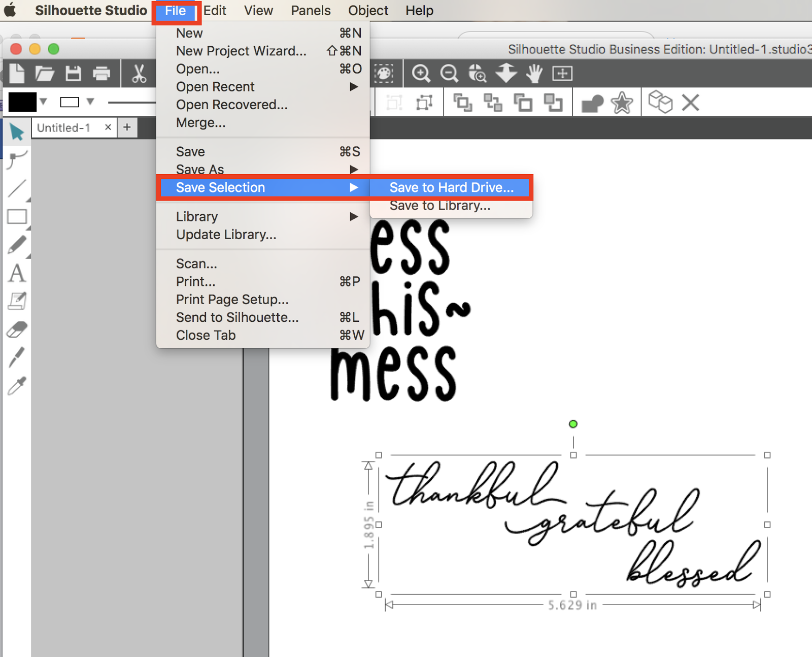Select the arrow Select tool

coord(17,132)
